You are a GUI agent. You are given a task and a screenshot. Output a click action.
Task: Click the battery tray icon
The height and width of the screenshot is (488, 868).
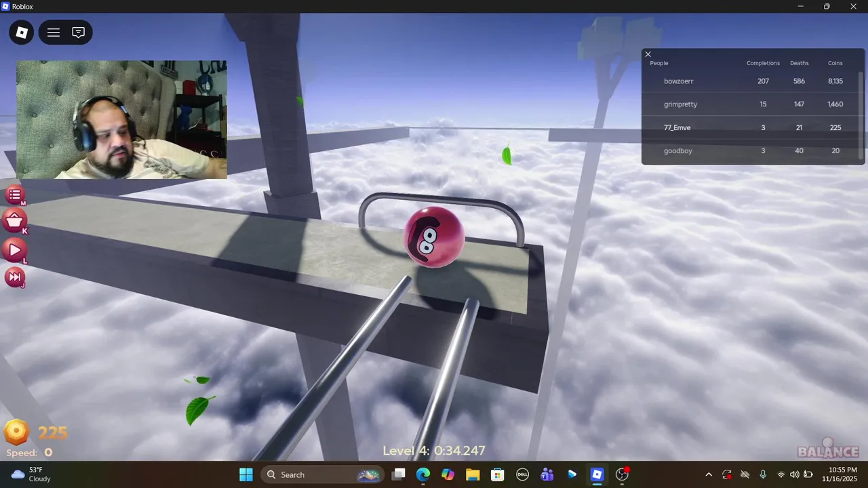[808, 474]
